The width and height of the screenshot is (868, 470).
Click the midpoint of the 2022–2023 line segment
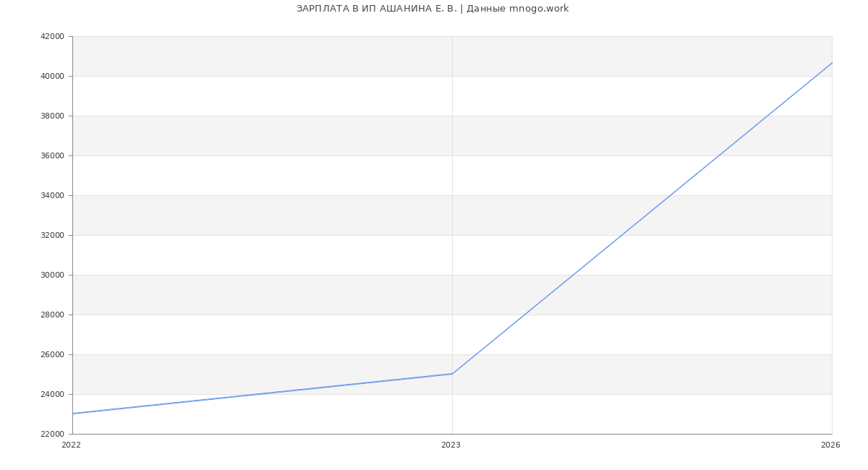coord(263,394)
